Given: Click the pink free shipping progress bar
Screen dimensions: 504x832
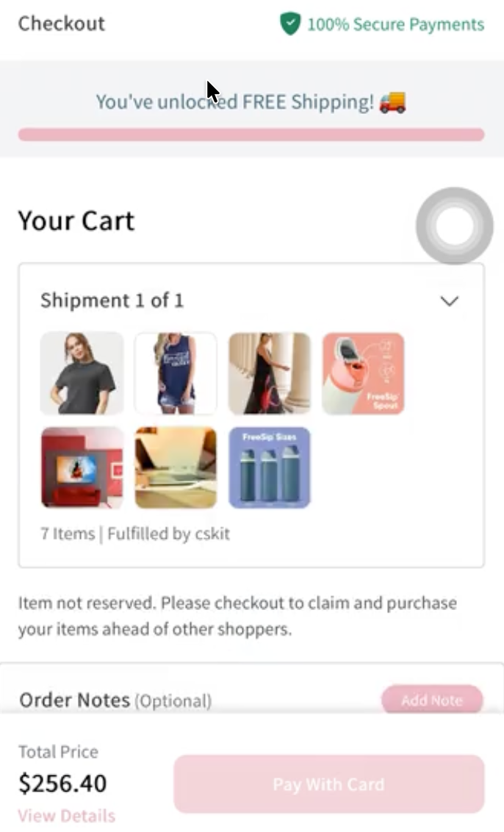Looking at the screenshot, I should tap(251, 135).
